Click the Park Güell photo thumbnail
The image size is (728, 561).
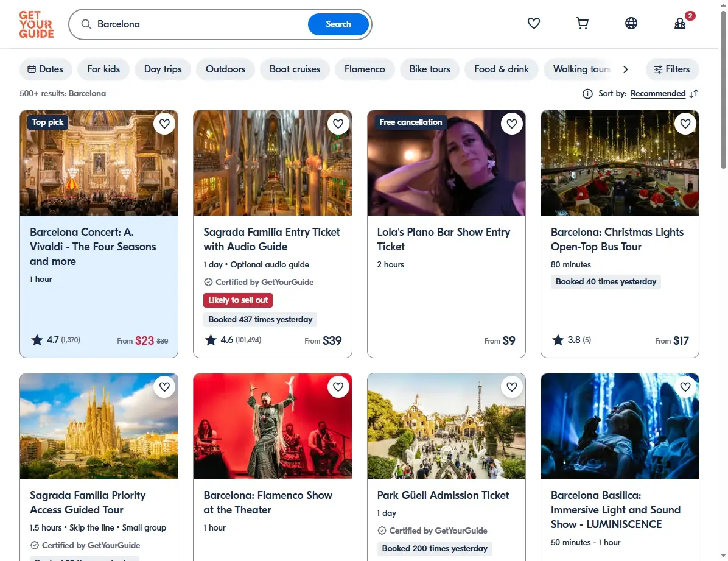click(x=446, y=426)
